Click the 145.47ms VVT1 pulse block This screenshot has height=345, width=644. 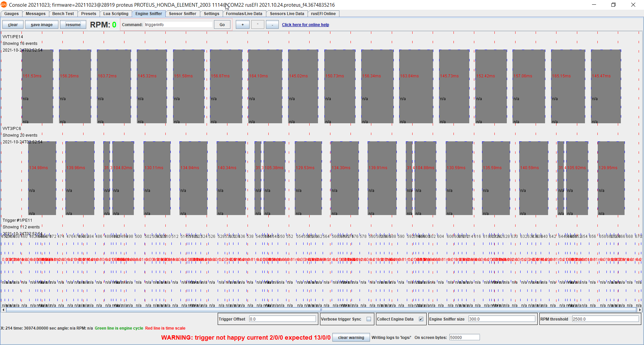[x=606, y=86]
